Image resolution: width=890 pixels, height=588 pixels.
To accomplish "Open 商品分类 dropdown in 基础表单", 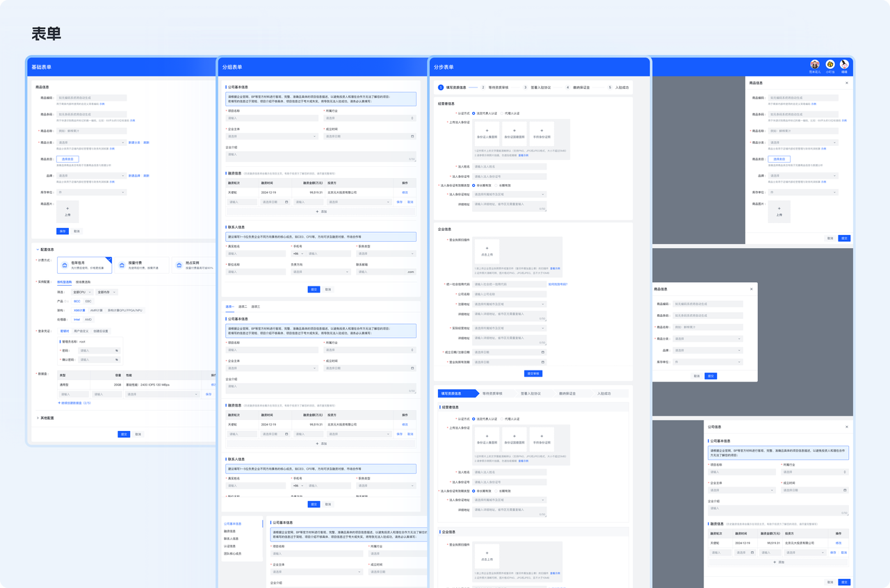I will (92, 142).
